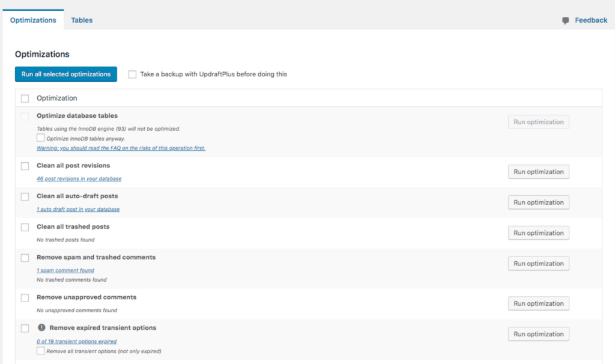Viewport: 615px width, 364px height.
Task: Check Remove spam and trashed comments
Action: click(25, 258)
